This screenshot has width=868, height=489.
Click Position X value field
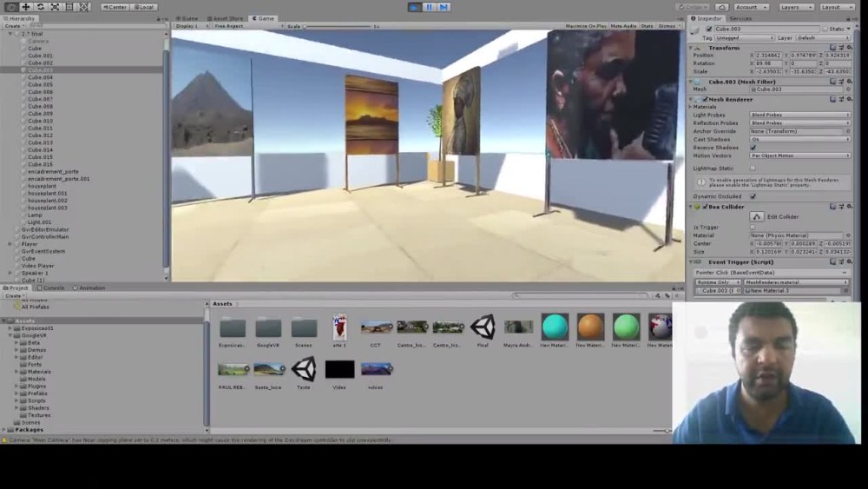point(769,56)
